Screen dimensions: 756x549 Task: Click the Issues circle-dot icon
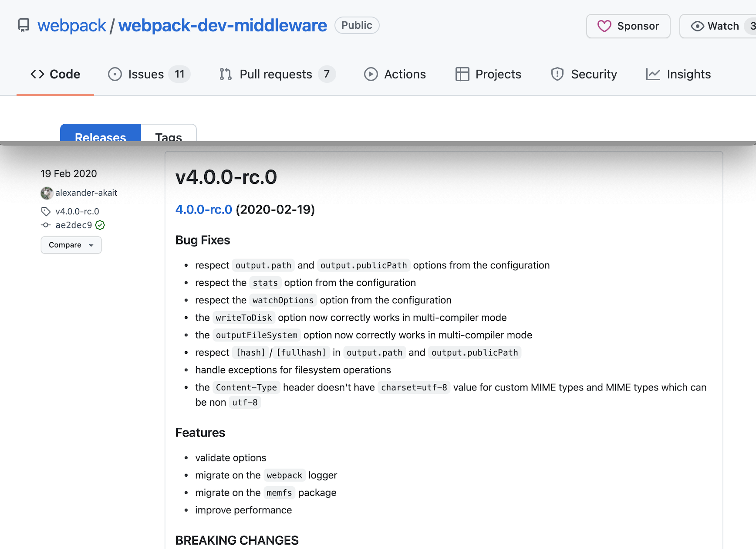coord(115,74)
